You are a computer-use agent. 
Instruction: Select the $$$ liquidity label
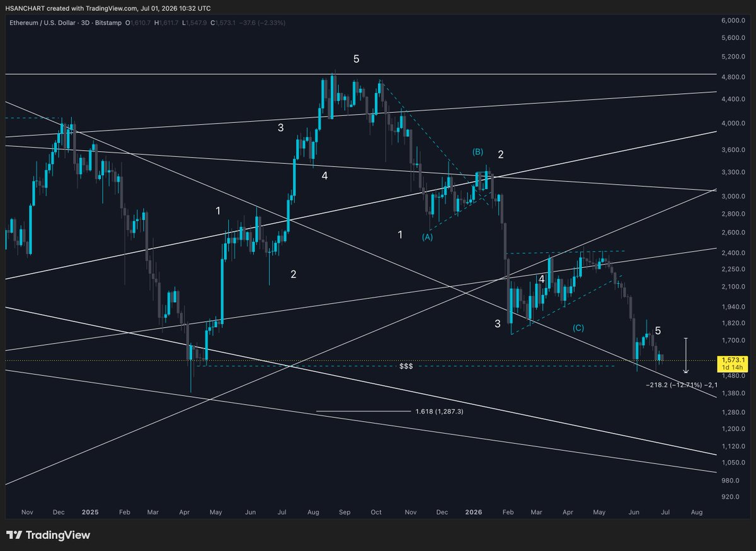406,366
